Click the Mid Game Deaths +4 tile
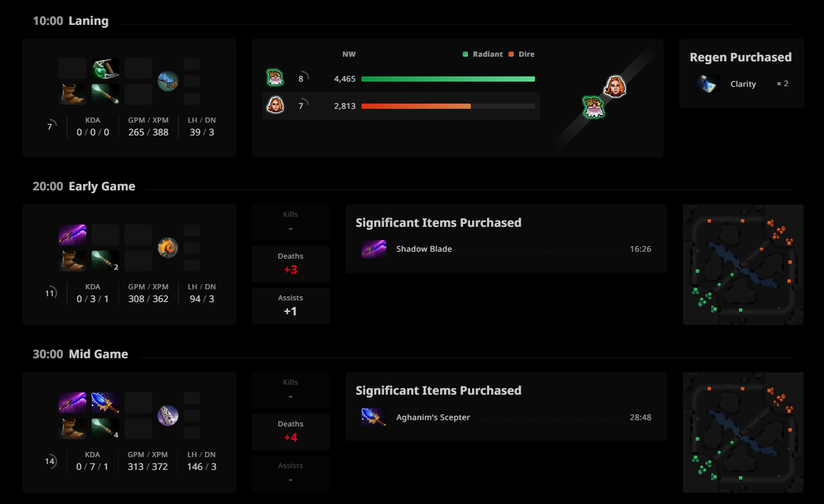 pos(291,432)
